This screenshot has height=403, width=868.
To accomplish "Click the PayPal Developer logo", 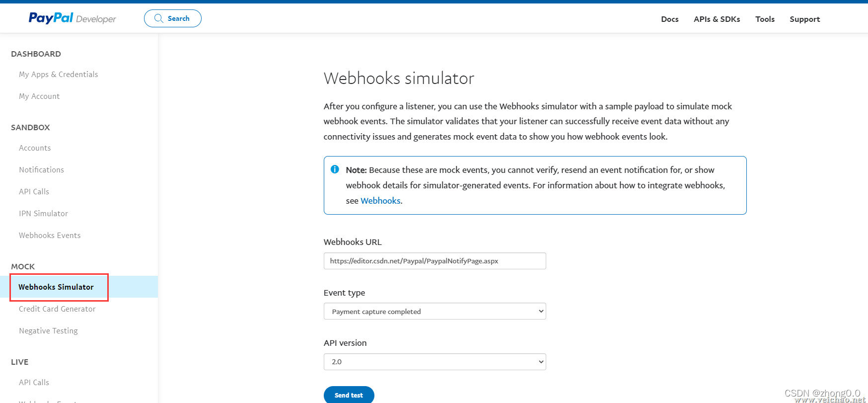I will coord(72,18).
